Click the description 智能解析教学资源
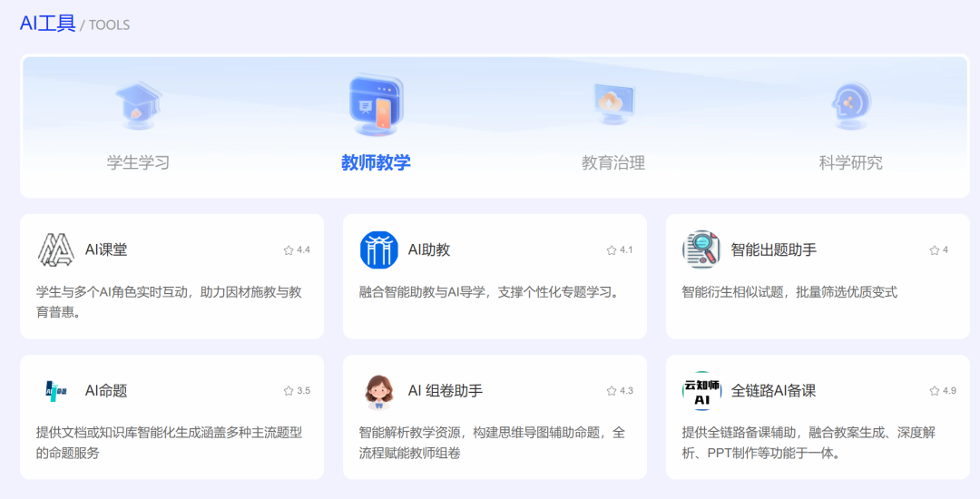 tap(492, 443)
